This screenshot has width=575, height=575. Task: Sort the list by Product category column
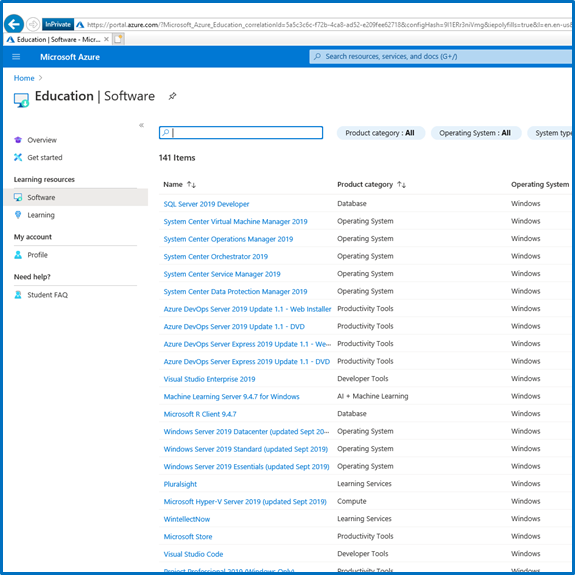pos(371,184)
